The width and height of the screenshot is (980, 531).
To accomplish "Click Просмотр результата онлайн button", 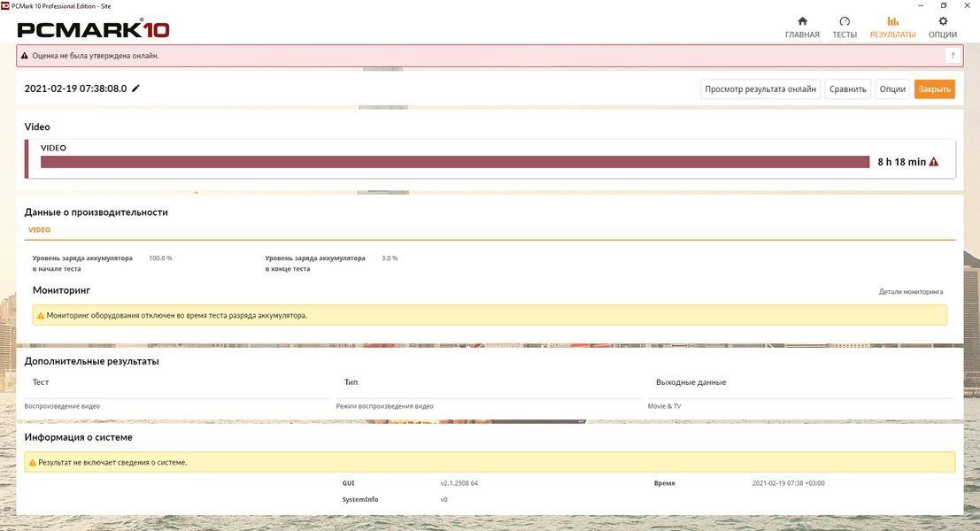I will pyautogui.click(x=760, y=89).
